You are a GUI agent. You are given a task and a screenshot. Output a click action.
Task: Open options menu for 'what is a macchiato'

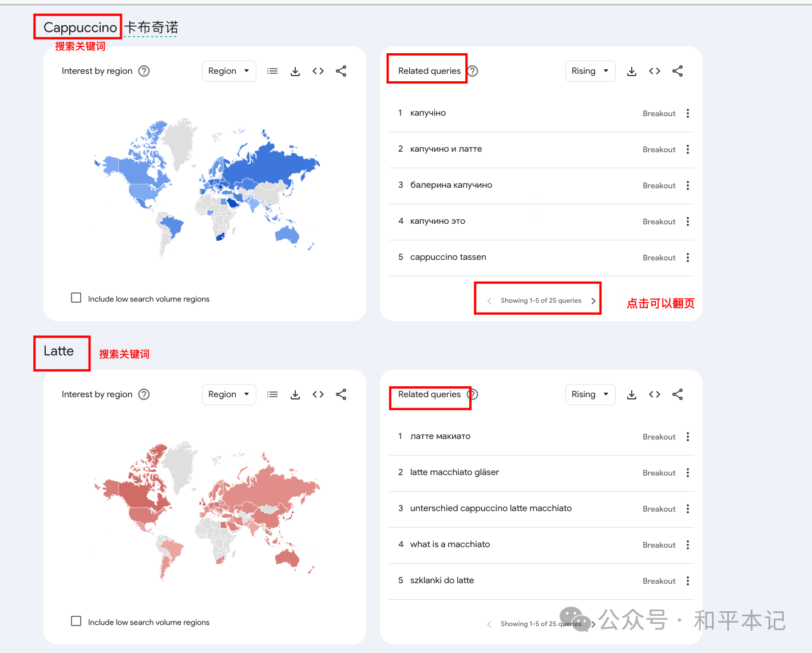[688, 545]
